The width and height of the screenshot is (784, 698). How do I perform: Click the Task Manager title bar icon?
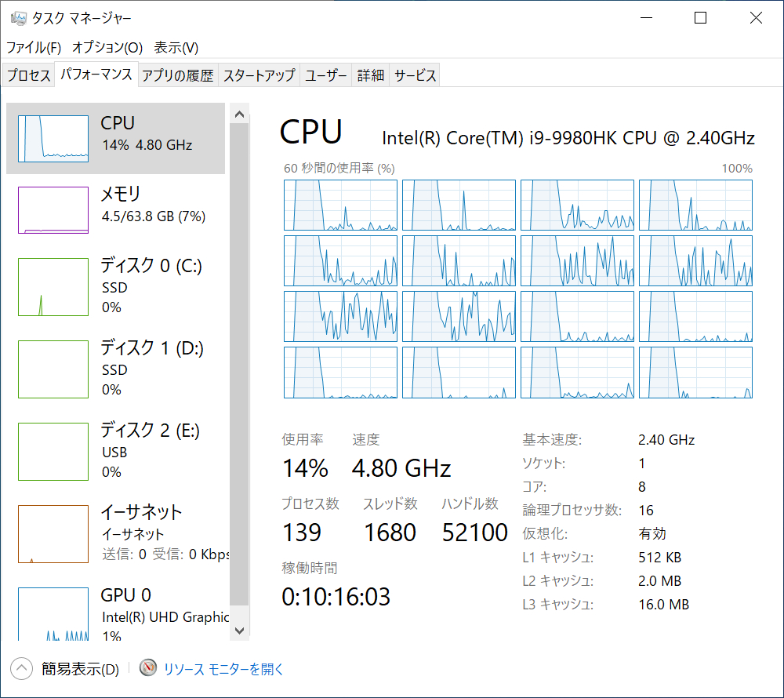pyautogui.click(x=18, y=18)
